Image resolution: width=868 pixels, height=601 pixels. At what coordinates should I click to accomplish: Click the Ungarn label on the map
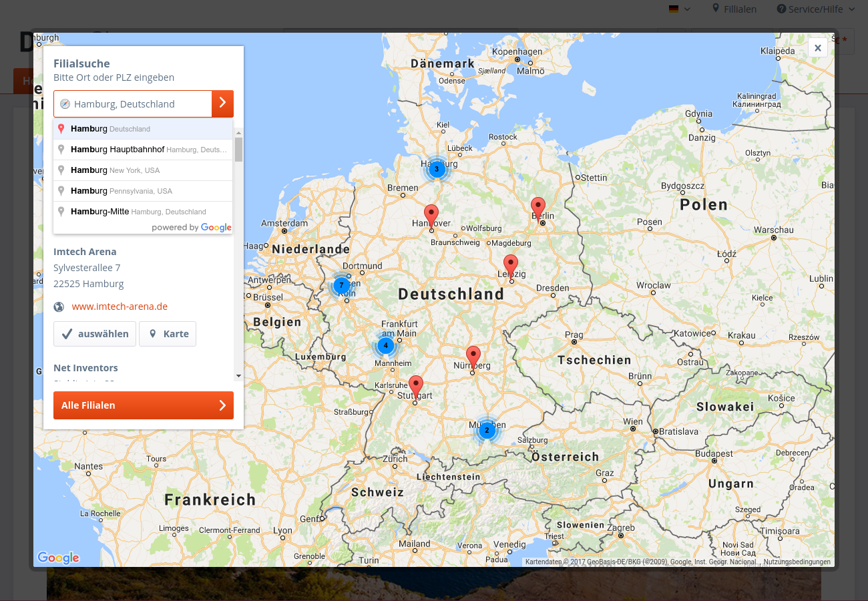tap(731, 484)
